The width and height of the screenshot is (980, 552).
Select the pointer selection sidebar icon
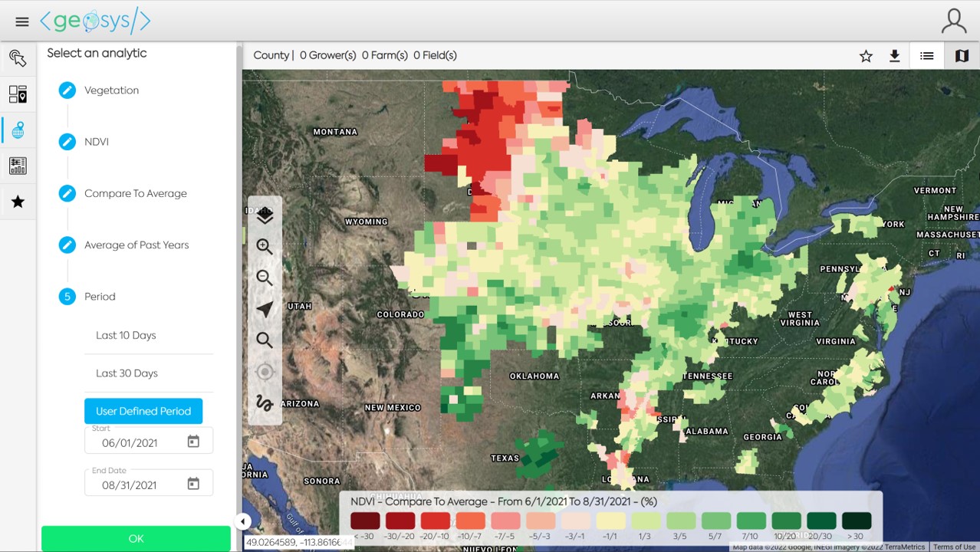tap(18, 58)
